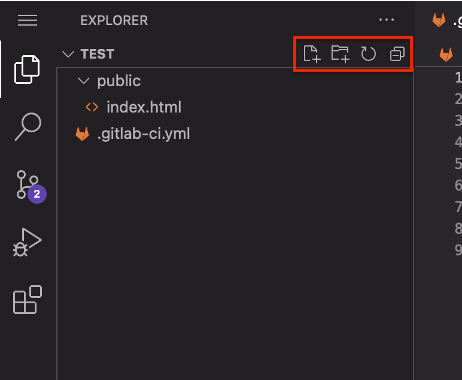Open Source Control with 2 changes
462x380 pixels.
[x=31, y=187]
